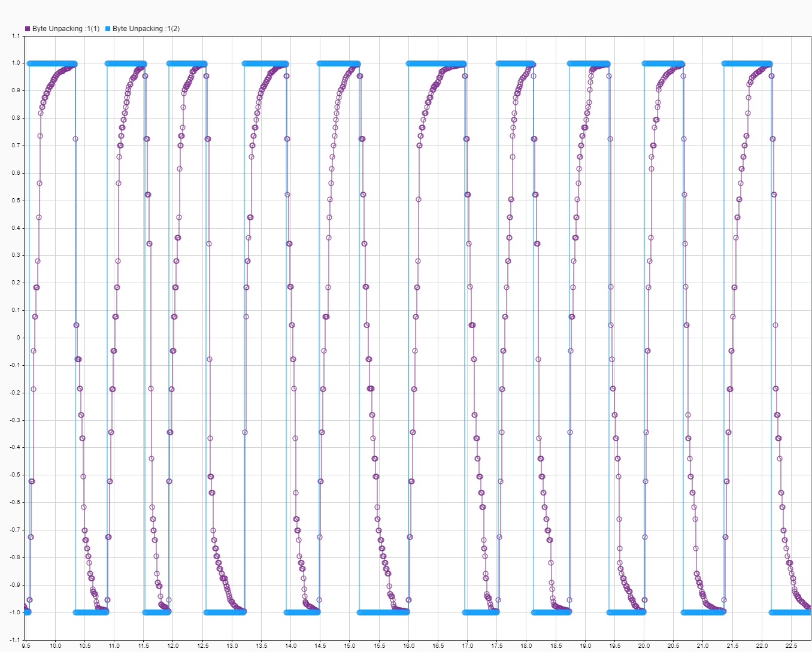Click the x-axis tick label 9.5
This screenshot has height=652, width=812.
coord(26,646)
